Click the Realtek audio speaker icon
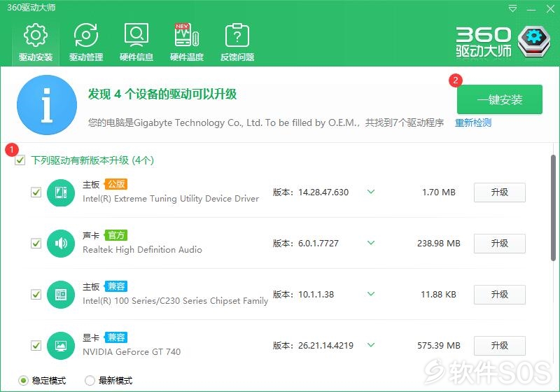Image resolution: width=560 pixels, height=392 pixels. [61, 244]
